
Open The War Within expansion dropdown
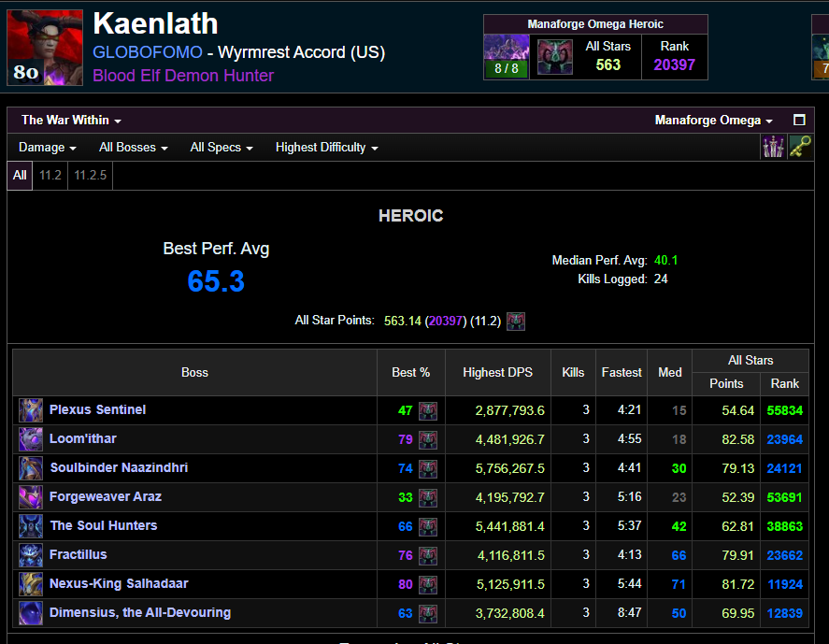pyautogui.click(x=71, y=120)
